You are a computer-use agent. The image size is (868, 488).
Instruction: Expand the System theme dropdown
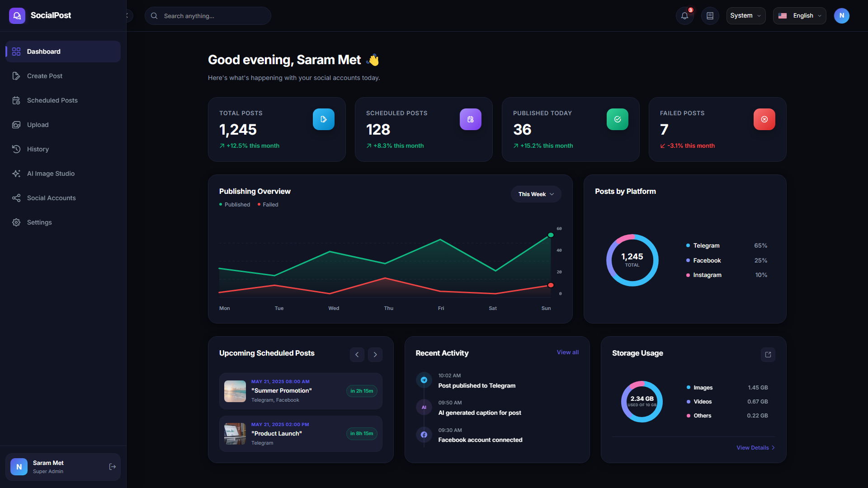click(745, 16)
